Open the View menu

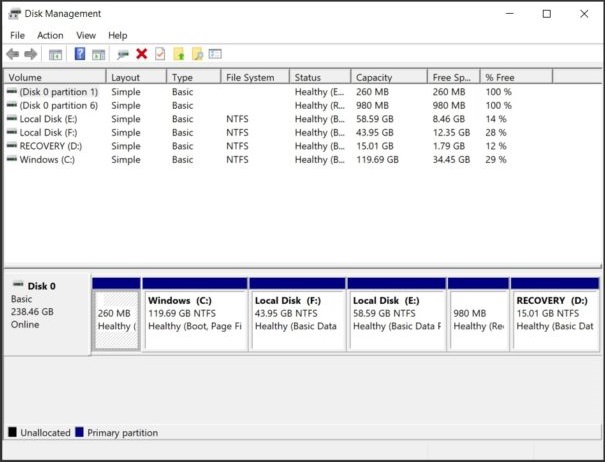tap(86, 35)
